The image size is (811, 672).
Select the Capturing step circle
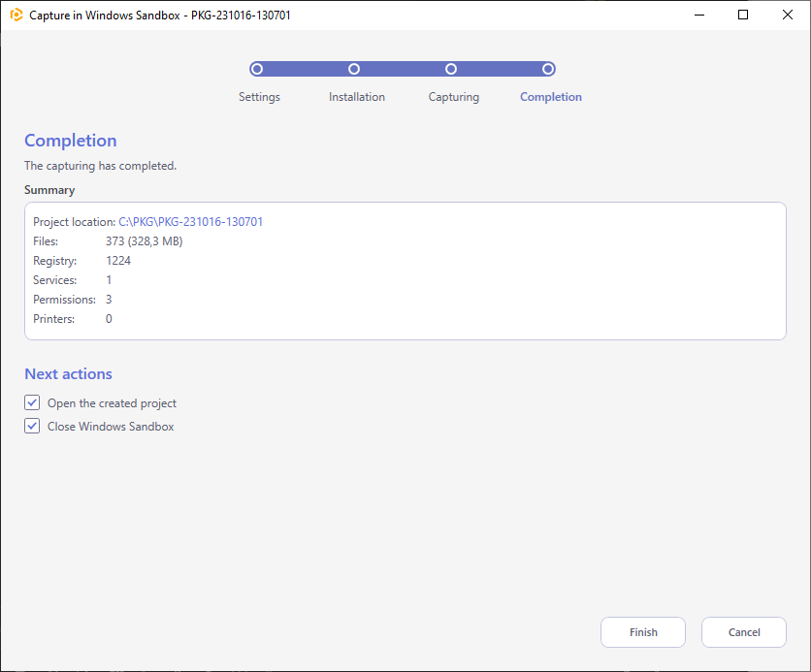[451, 69]
